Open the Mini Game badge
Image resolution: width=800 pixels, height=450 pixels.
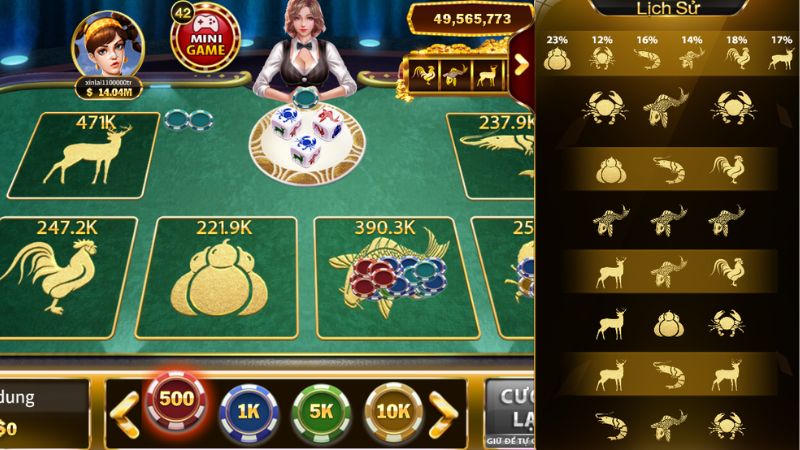point(206,37)
